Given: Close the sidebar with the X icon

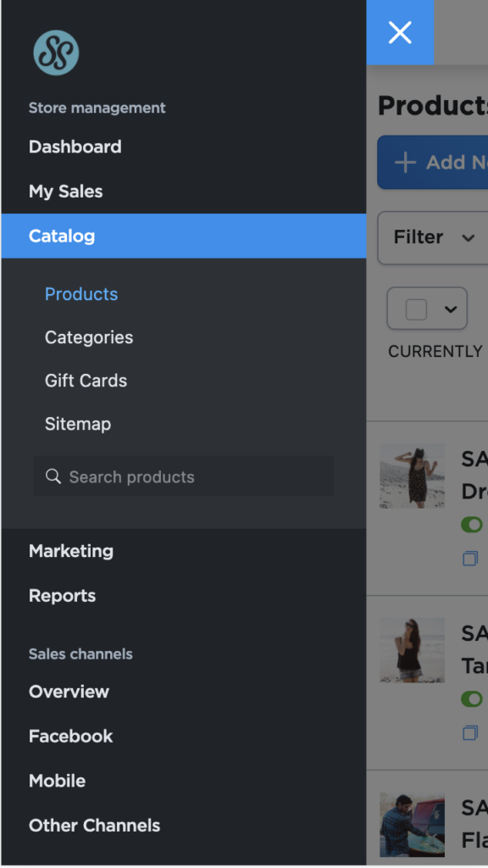Looking at the screenshot, I should (400, 32).
